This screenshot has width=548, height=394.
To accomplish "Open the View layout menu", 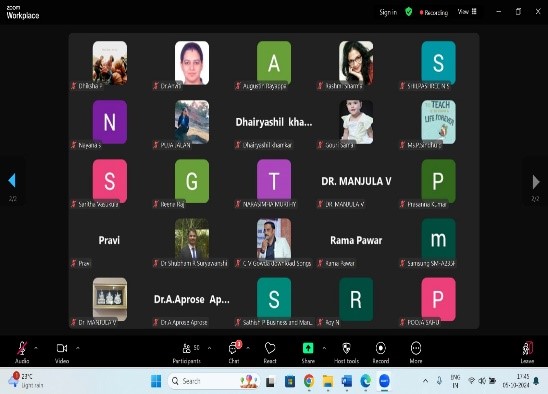I will (x=467, y=12).
